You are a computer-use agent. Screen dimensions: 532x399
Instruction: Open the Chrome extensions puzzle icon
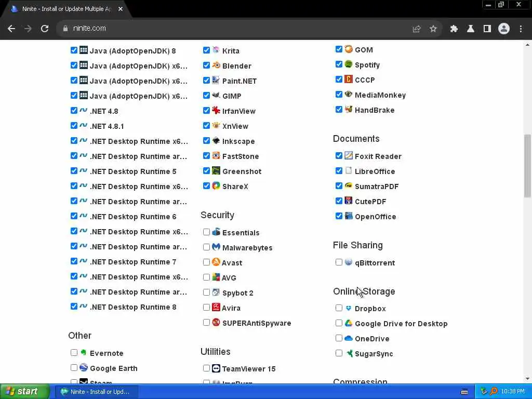coord(454,29)
